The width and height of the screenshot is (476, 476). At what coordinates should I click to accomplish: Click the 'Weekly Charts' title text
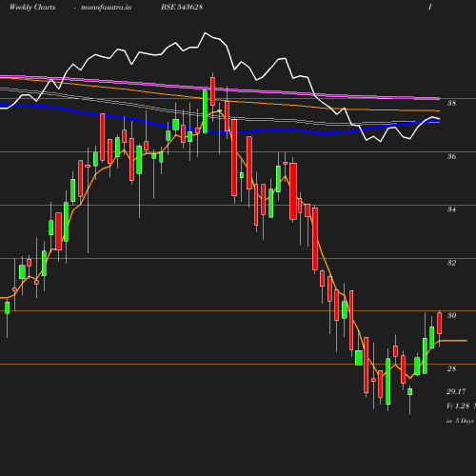32,7
